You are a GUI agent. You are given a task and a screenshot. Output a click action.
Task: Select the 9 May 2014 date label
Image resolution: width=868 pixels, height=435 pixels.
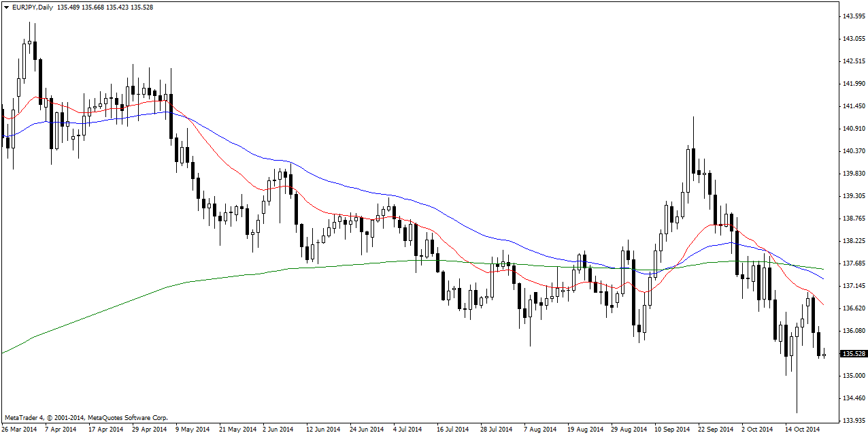pyautogui.click(x=193, y=430)
